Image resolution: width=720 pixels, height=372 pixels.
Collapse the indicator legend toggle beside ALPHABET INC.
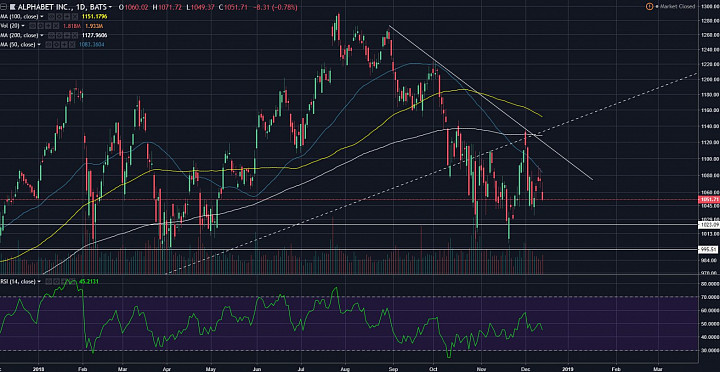(x=3, y=7)
